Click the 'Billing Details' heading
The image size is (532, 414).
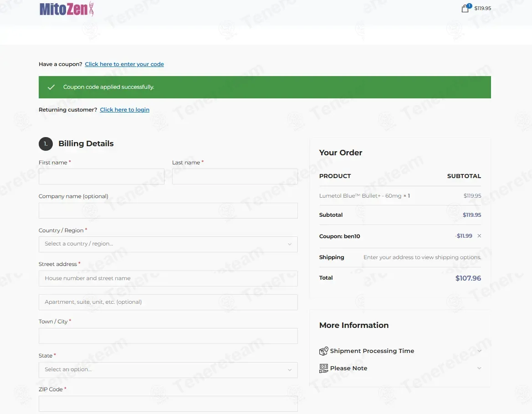[86, 143]
